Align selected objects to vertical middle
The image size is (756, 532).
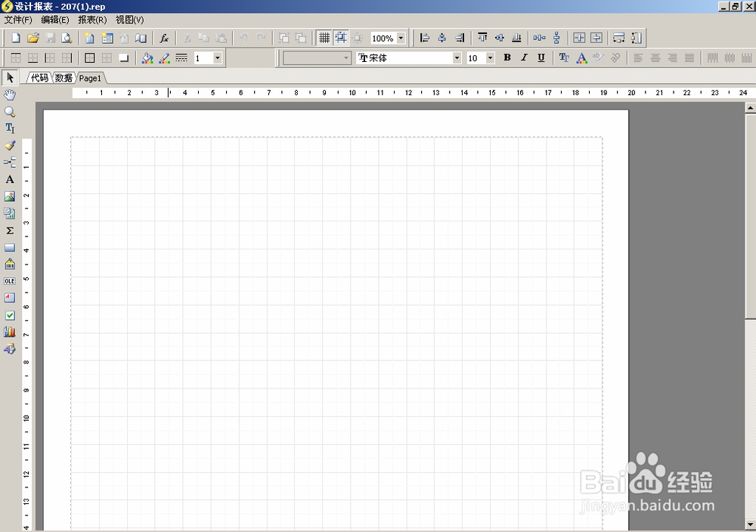click(x=500, y=38)
